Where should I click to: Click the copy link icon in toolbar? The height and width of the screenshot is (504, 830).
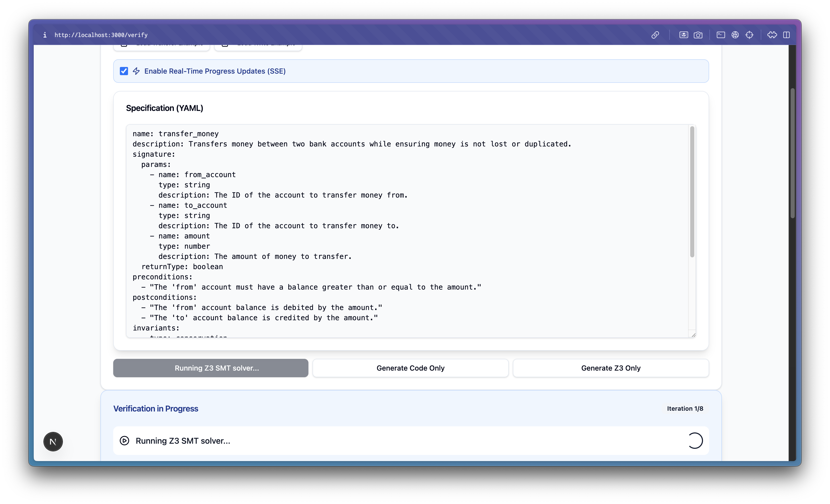click(x=655, y=35)
